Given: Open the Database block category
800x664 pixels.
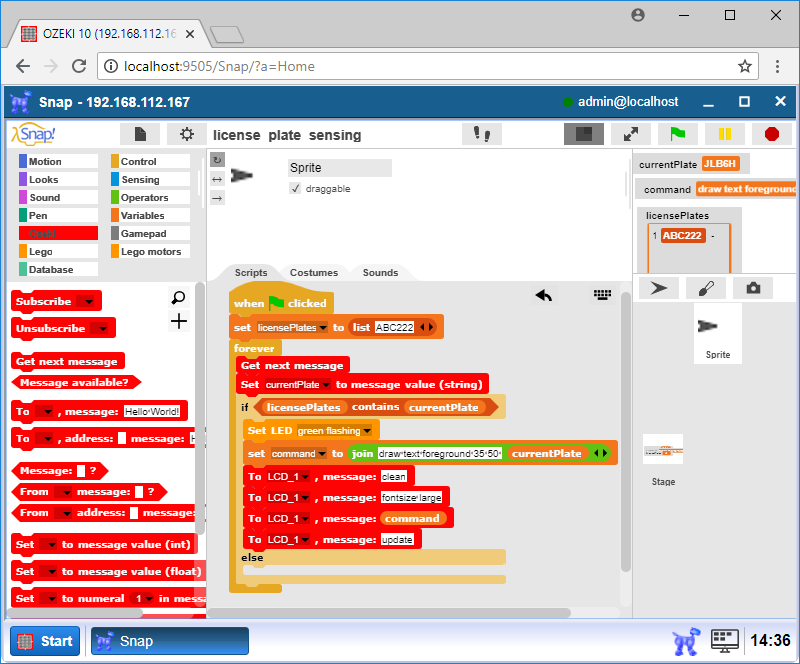Looking at the screenshot, I should click(58, 269).
